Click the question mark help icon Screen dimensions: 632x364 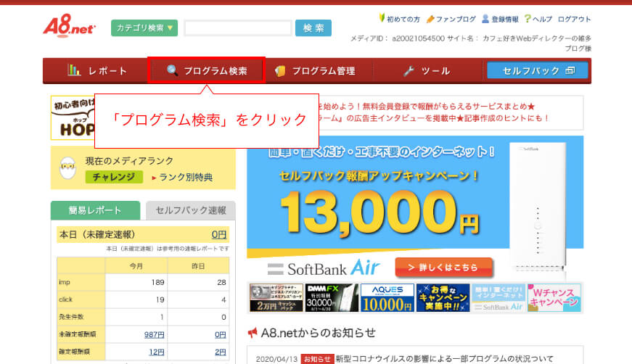(528, 19)
